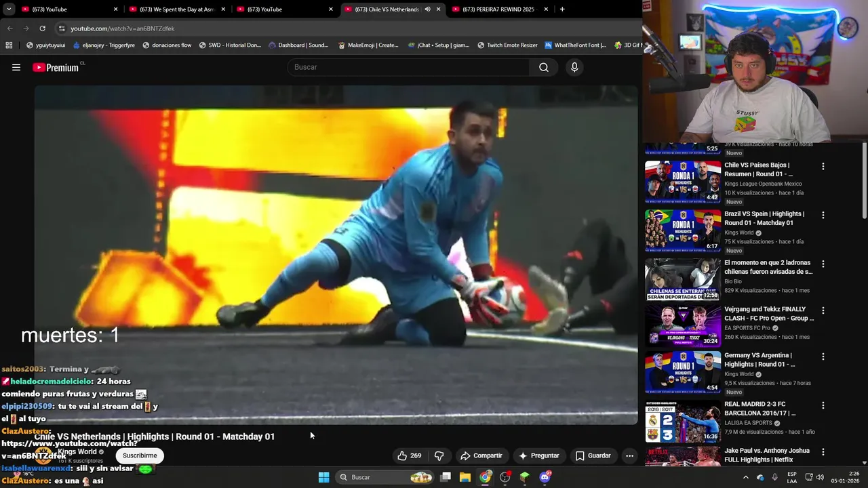Mute the Chile VS Netherlands tab audio

427,9
